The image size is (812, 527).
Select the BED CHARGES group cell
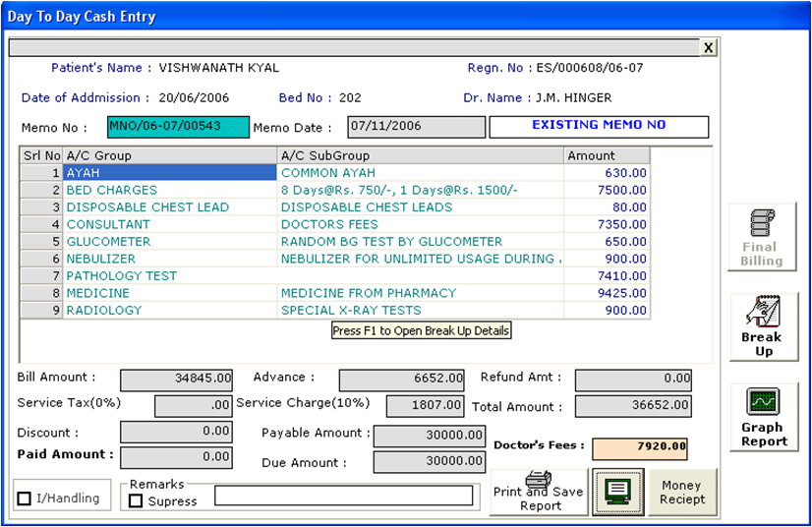[x=170, y=190]
